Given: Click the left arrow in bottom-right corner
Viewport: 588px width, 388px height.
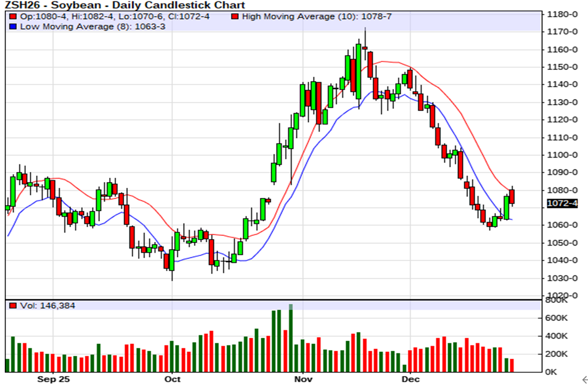Looking at the screenshot, I should (584, 380).
